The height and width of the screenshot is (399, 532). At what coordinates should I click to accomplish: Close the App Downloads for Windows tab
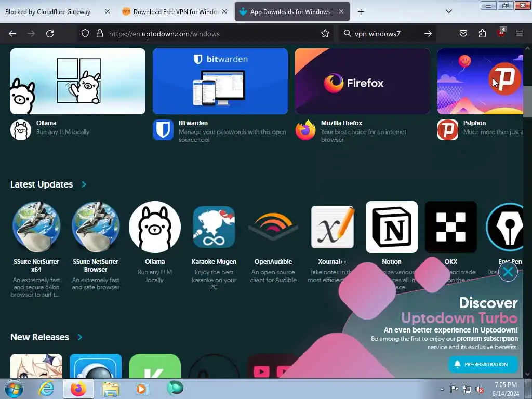pyautogui.click(x=341, y=12)
